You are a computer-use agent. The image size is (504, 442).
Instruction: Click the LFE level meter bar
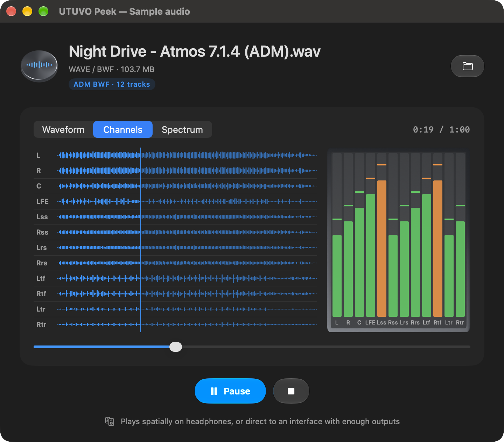point(371,255)
